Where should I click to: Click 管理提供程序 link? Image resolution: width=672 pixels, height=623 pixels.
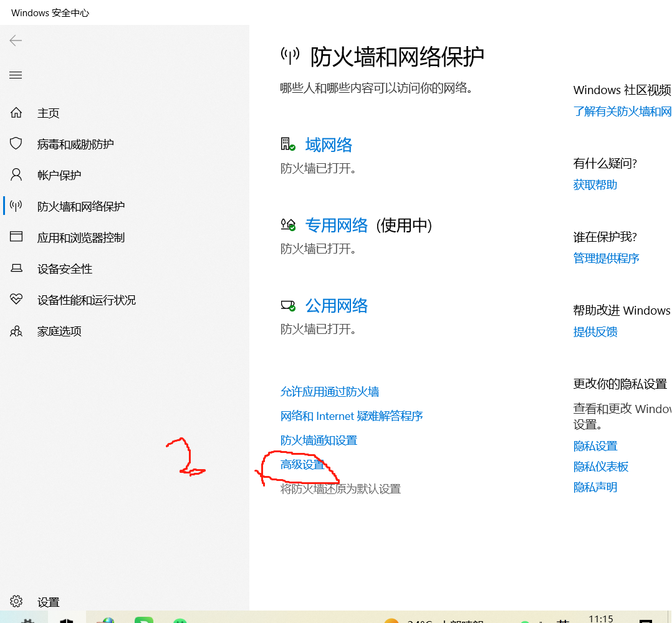[606, 258]
